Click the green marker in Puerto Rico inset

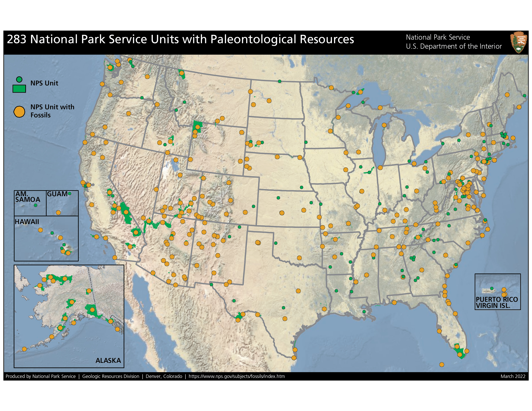coord(492,288)
